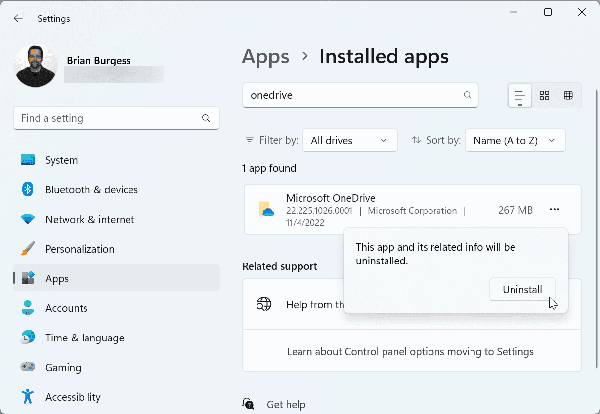Click the Time & language globe icon
600x414 pixels.
(28, 337)
